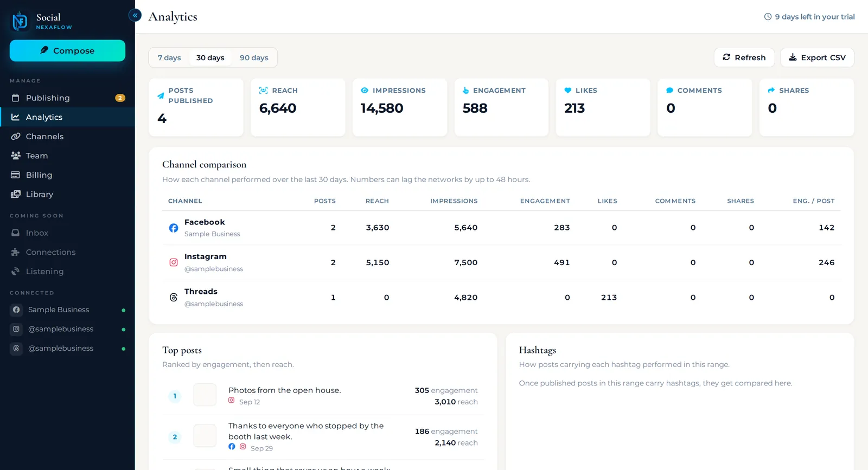Viewport: 868px width, 470px height.
Task: Click the Threads icon in channel table
Action: (x=174, y=298)
